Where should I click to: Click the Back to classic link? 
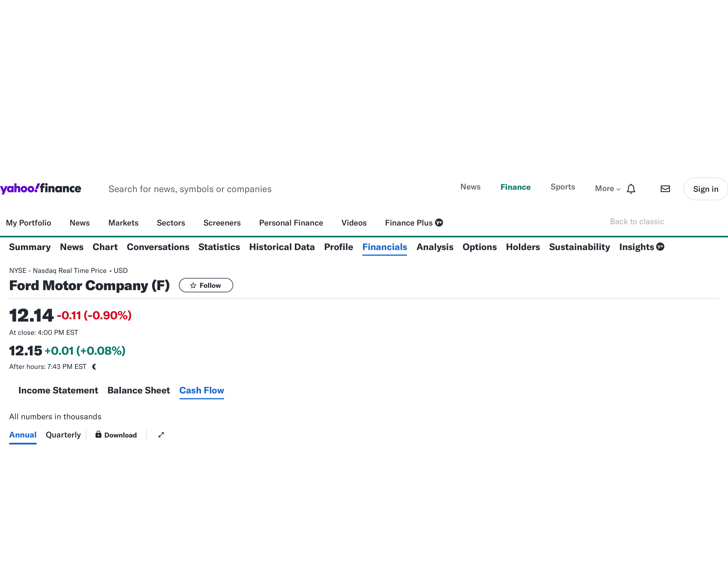(x=637, y=222)
